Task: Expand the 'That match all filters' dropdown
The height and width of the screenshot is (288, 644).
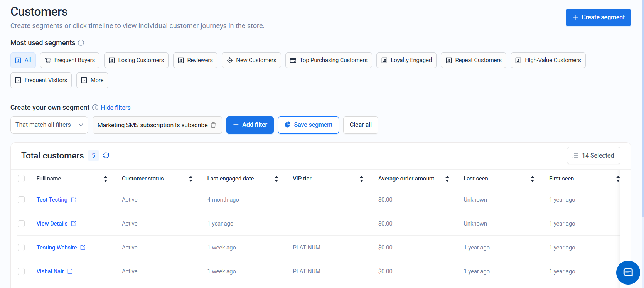Action: pyautogui.click(x=49, y=125)
